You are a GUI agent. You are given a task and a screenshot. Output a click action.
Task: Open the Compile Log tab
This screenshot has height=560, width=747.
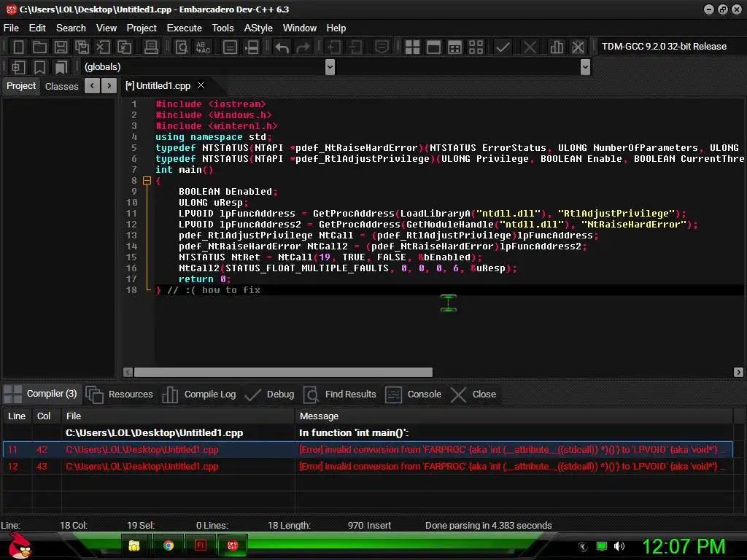(x=199, y=394)
